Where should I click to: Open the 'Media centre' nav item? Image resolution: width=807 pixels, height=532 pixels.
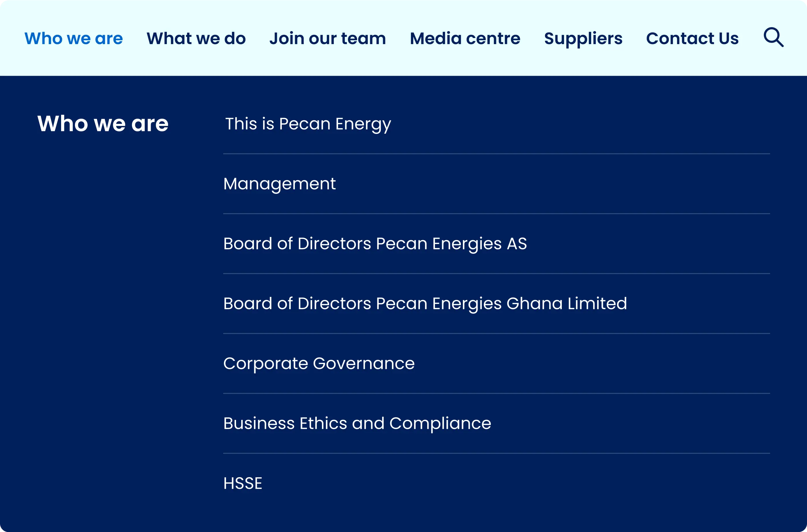pyautogui.click(x=465, y=38)
